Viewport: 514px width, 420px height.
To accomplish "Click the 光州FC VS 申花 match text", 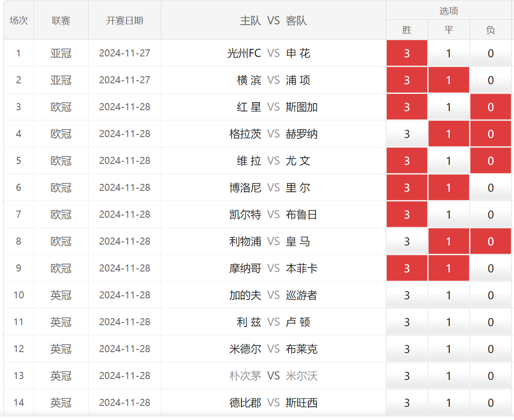I will pyautogui.click(x=269, y=53).
